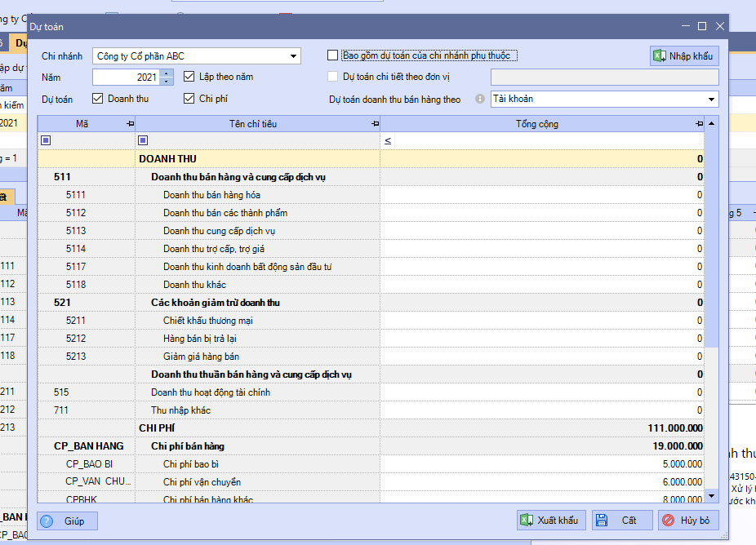Image resolution: width=756 pixels, height=545 pixels.
Task: Expand the Tài khoản dropdown list
Action: 710,100
